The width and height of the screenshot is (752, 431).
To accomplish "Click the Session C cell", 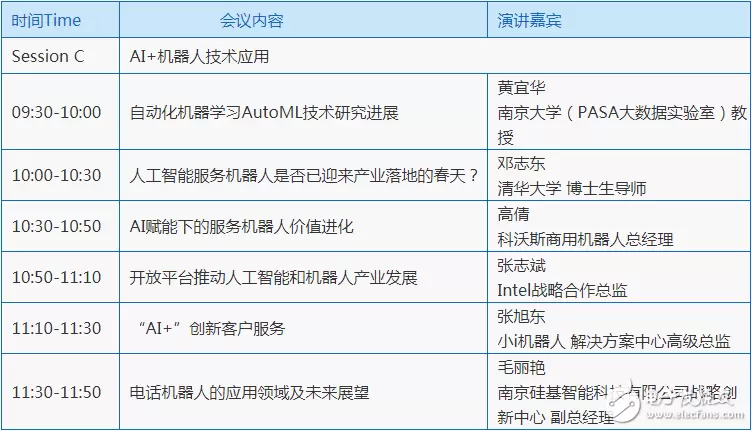I will (x=47, y=56).
